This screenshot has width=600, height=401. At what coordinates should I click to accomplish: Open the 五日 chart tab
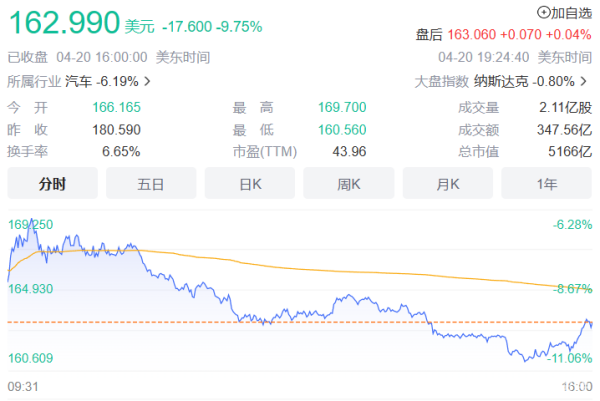(x=151, y=184)
